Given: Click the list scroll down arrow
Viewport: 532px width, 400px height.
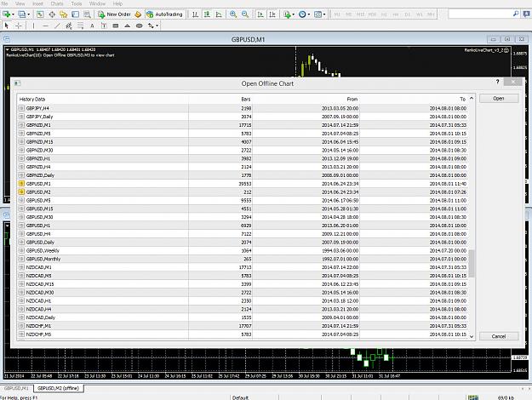Looking at the screenshot, I should click(x=472, y=336).
